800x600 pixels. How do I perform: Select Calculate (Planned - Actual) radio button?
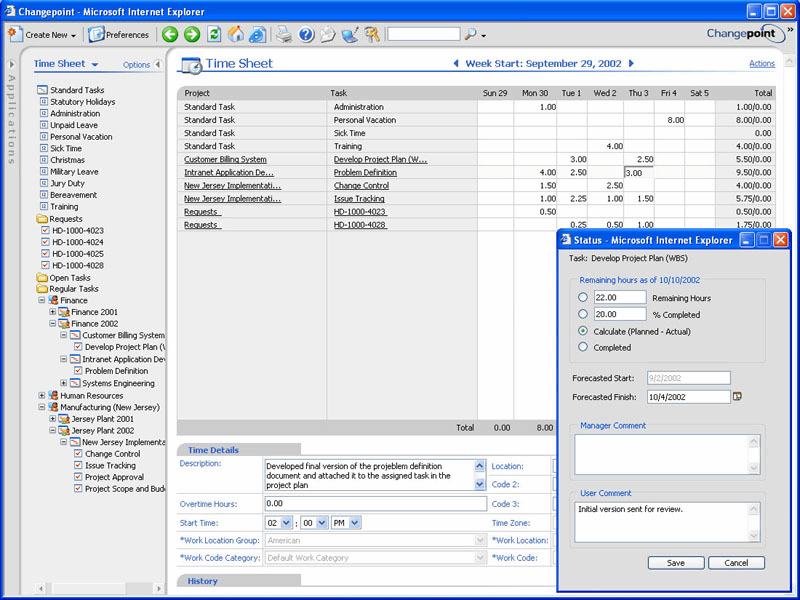click(583, 331)
